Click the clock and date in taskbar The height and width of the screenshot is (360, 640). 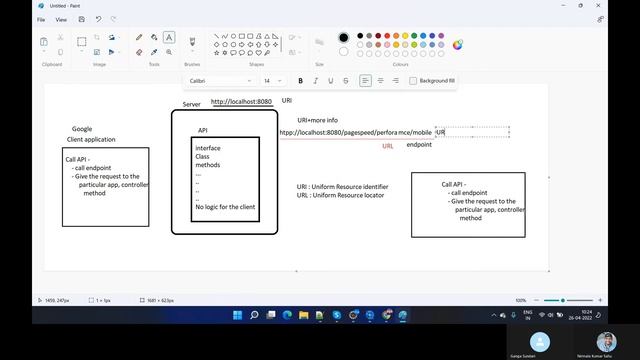click(580, 315)
